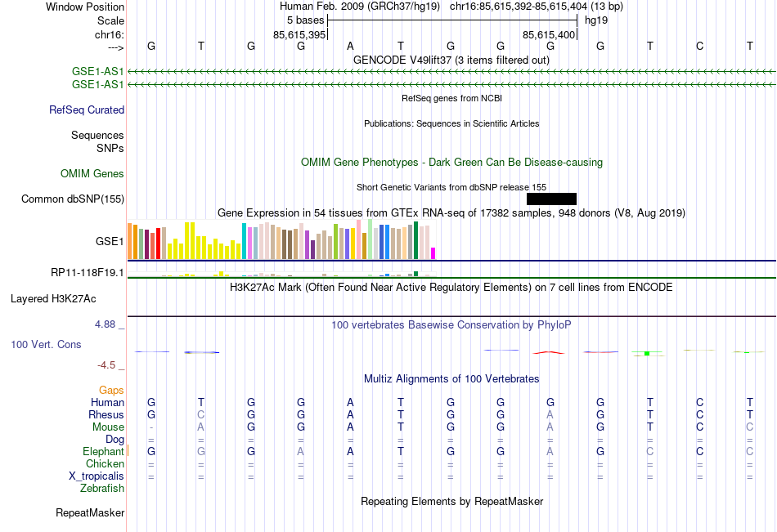Click the 'GENCODE V49lift37 (3 items filtered out)' title
This screenshot has height=532, width=777.
pyautogui.click(x=451, y=60)
